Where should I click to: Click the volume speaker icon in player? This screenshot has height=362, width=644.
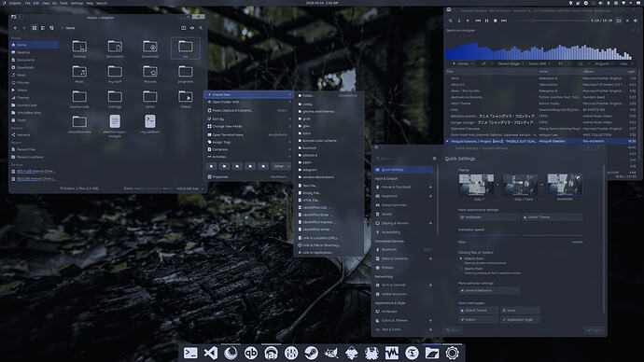pos(636,21)
